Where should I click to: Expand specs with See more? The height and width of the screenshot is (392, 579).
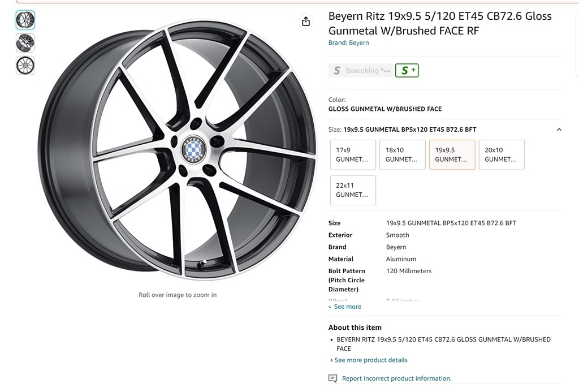tap(347, 307)
